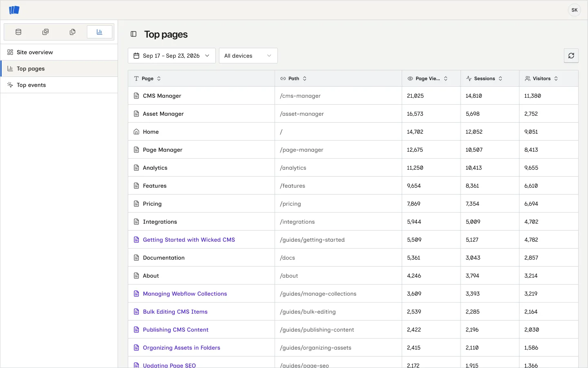
Task: Select the analytics bar chart sidebar tab
Action: pos(100,32)
